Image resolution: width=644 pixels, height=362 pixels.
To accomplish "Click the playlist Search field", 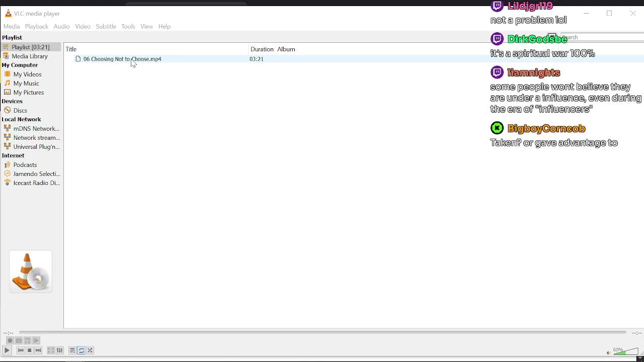I will [x=602, y=37].
